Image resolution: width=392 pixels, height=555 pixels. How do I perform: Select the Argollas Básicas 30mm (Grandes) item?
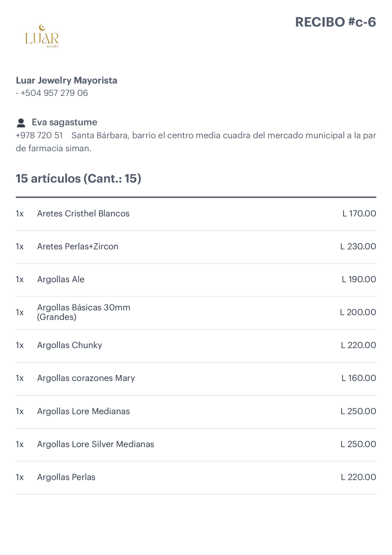84,312
